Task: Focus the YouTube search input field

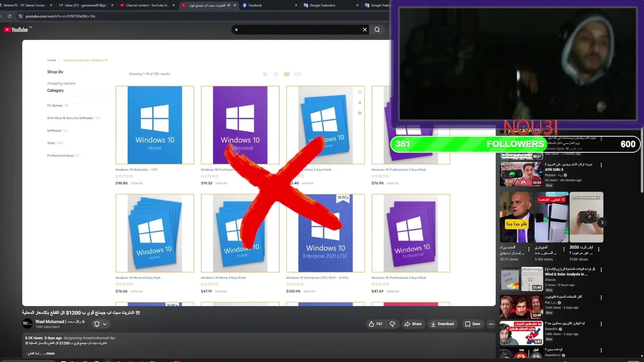Action: point(297,30)
